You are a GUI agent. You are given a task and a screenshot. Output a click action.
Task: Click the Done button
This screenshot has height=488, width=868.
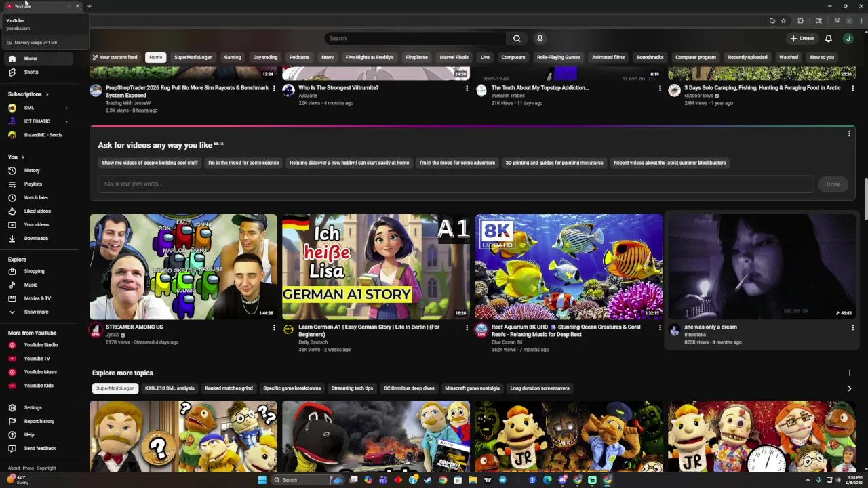[x=833, y=184]
